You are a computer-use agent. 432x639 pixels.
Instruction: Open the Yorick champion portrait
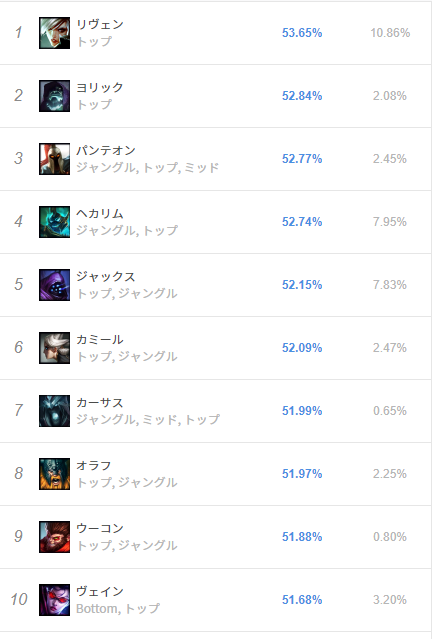point(54,96)
